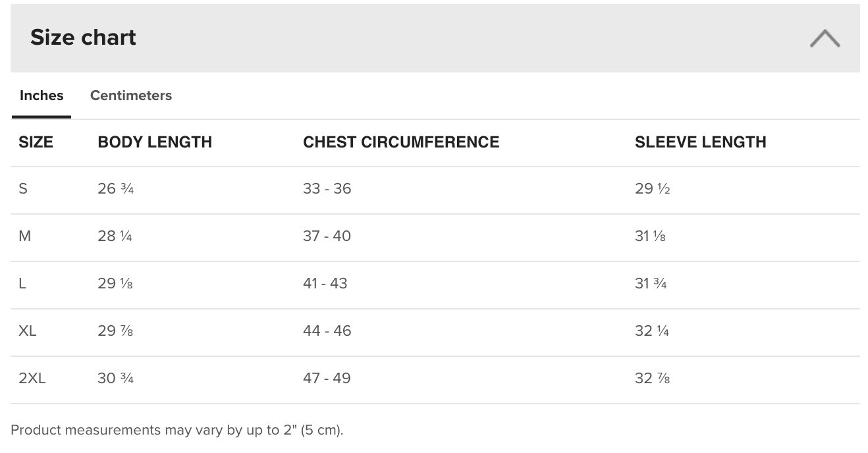Click the 29 ½ sleeve length value

(653, 189)
